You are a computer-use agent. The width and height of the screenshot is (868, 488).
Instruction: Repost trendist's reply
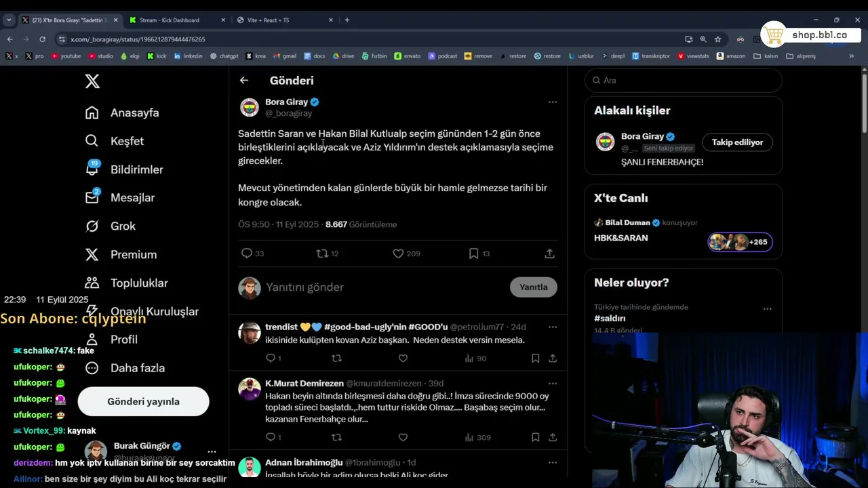coord(336,358)
